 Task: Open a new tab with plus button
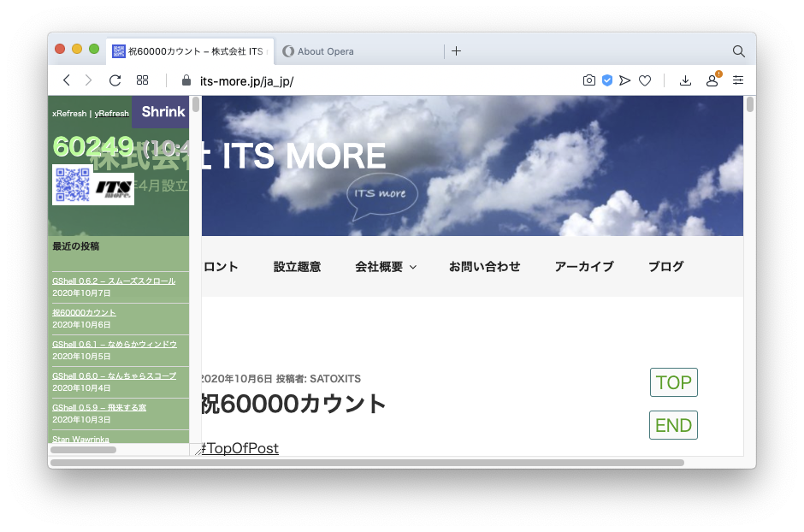tap(457, 51)
